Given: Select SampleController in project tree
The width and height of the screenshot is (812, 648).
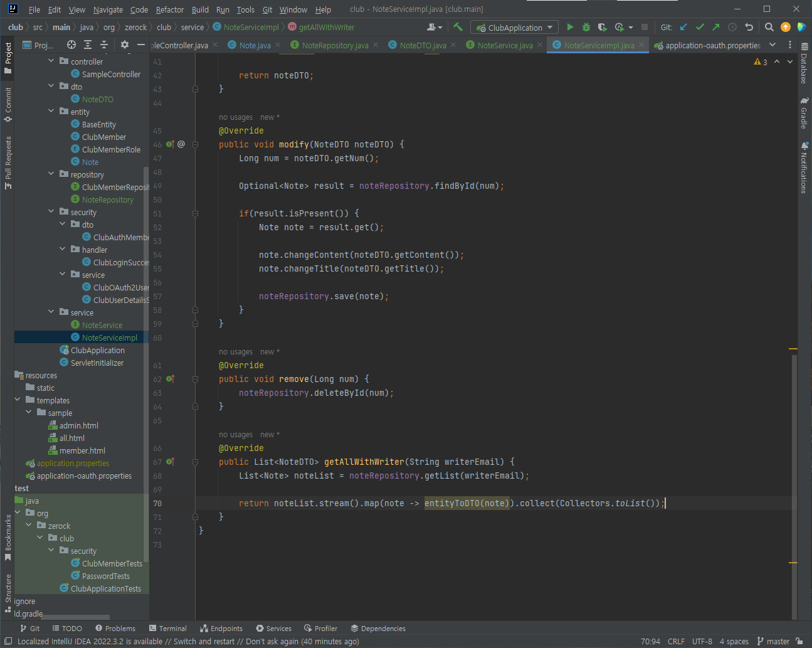Looking at the screenshot, I should point(111,74).
